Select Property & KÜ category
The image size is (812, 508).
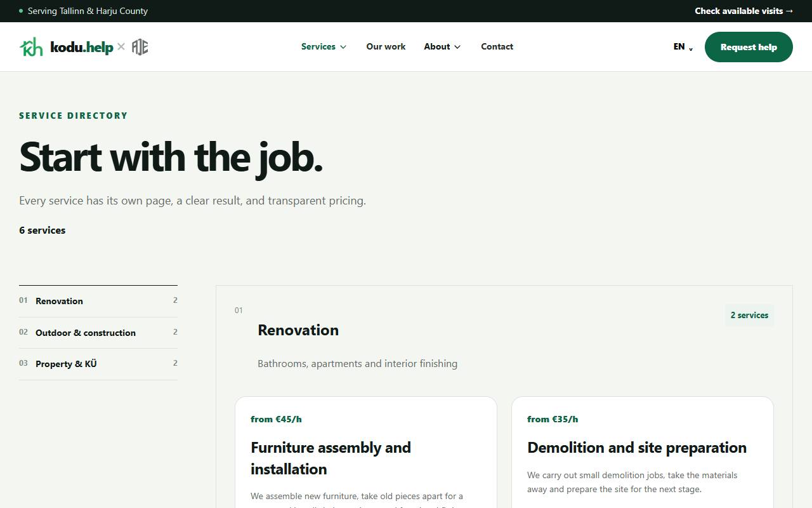click(98, 364)
